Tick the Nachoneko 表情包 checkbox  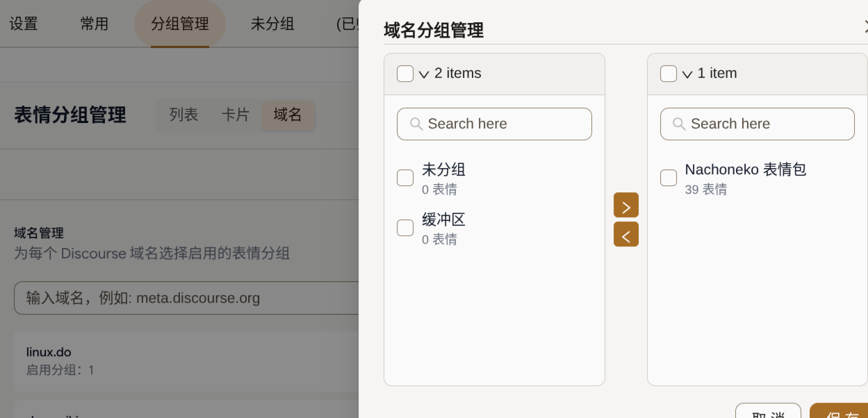click(x=669, y=178)
